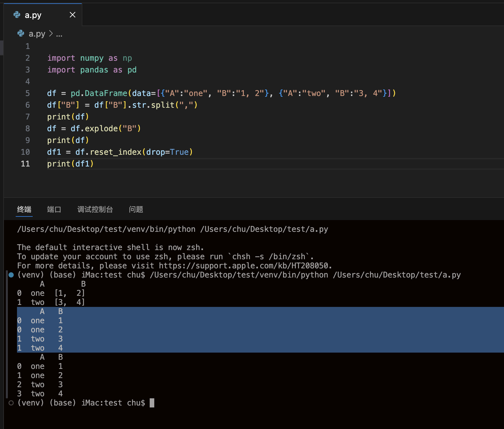Place cursor on the df.explode("B") line
Viewport: 504px width, 429px height.
click(94, 129)
